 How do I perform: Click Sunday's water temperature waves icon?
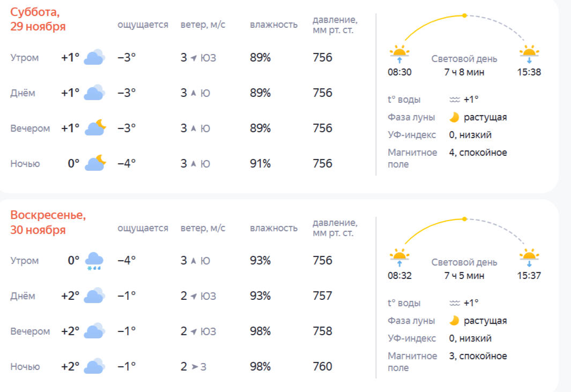455,303
